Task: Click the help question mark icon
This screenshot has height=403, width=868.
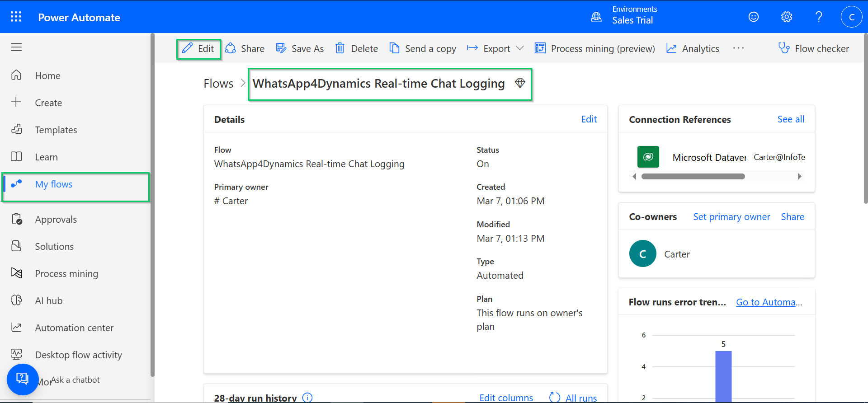Action: 818,17
